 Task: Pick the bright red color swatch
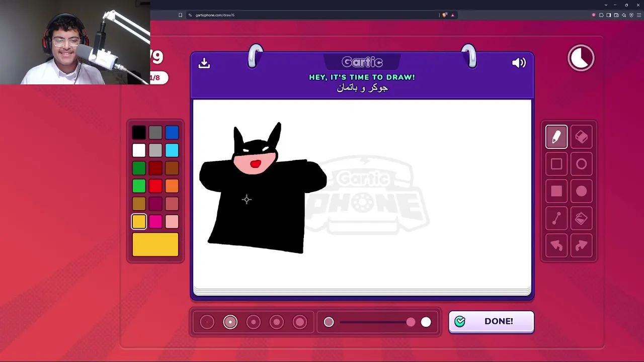click(155, 186)
